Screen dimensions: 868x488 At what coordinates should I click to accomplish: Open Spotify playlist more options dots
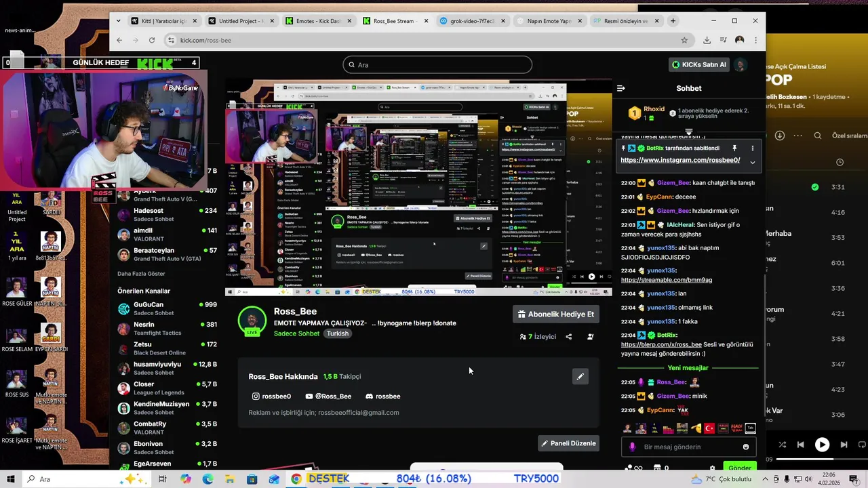coord(799,136)
